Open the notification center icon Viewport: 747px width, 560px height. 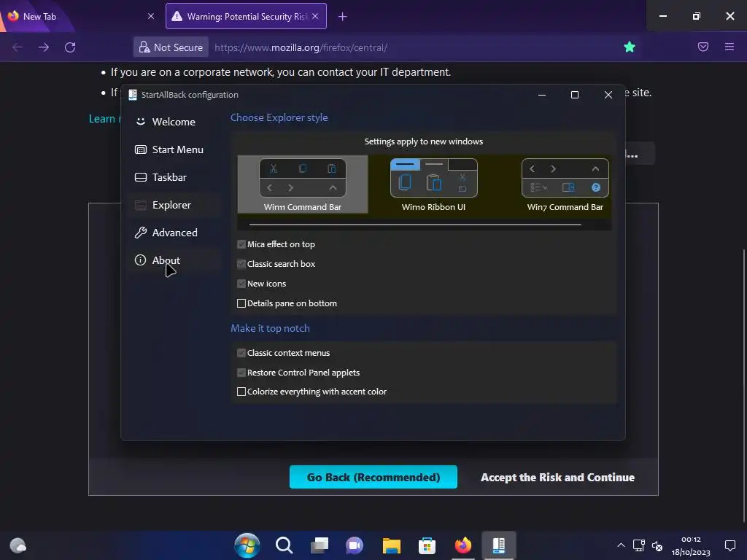[729, 545]
